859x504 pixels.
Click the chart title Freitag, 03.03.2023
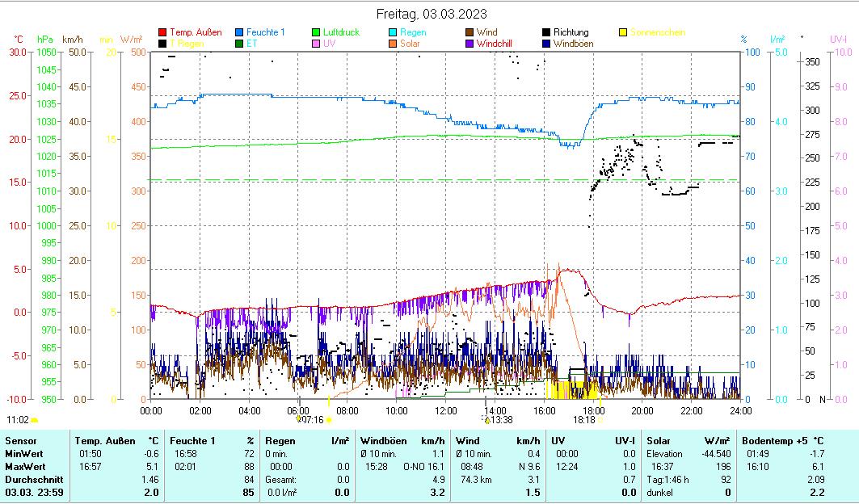(432, 14)
